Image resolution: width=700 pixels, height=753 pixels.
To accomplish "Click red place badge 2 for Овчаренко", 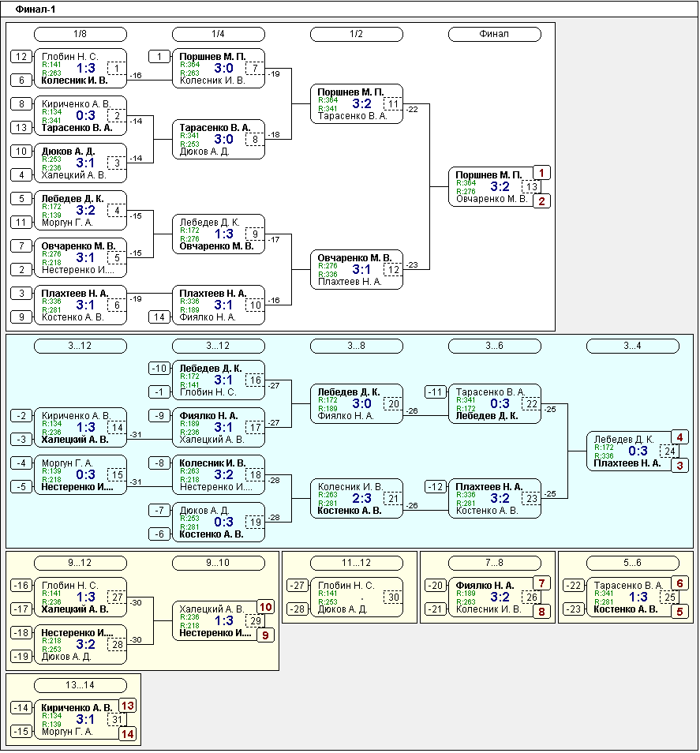I will coord(541,201).
